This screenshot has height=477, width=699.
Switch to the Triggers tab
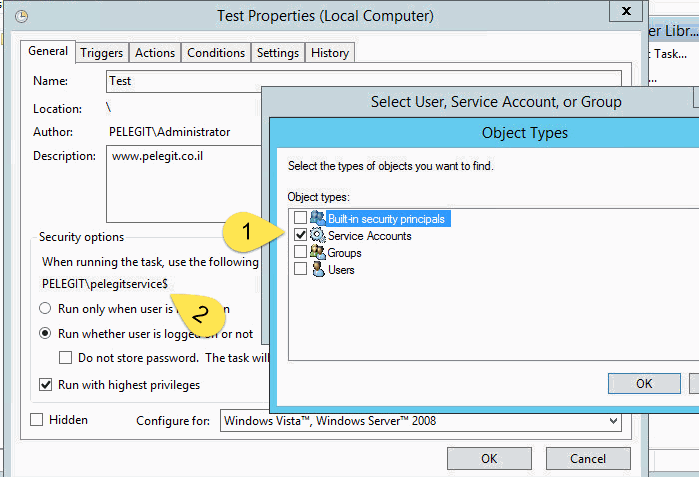[102, 53]
